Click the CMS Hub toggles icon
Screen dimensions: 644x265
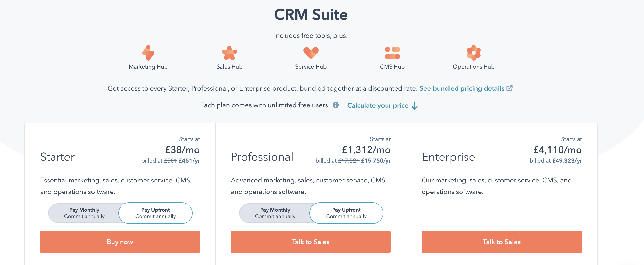392,53
